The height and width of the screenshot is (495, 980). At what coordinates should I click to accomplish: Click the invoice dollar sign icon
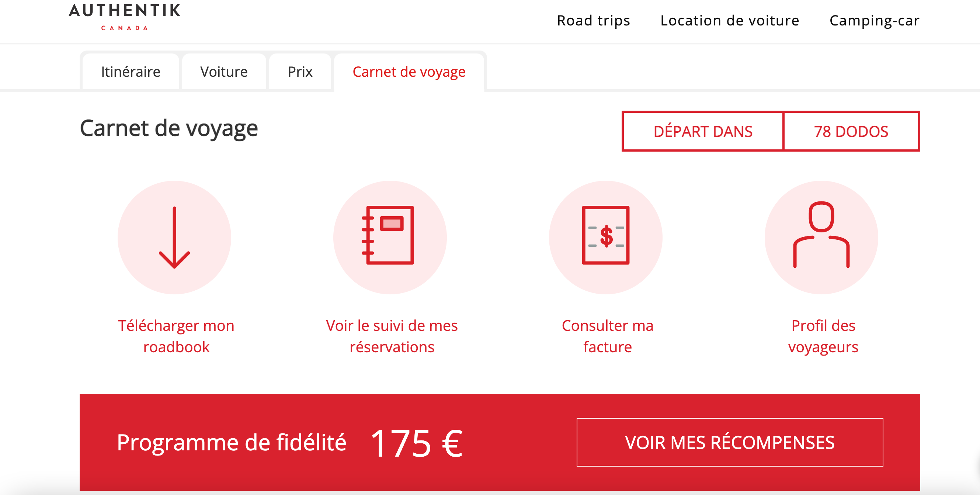pos(606,238)
